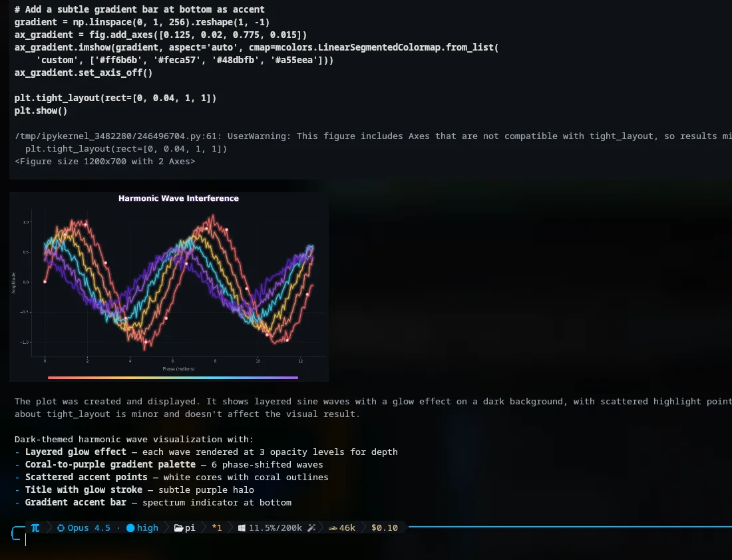Focus the empty prompt input line
Viewport: 732px width, 560px height.
[x=200, y=541]
